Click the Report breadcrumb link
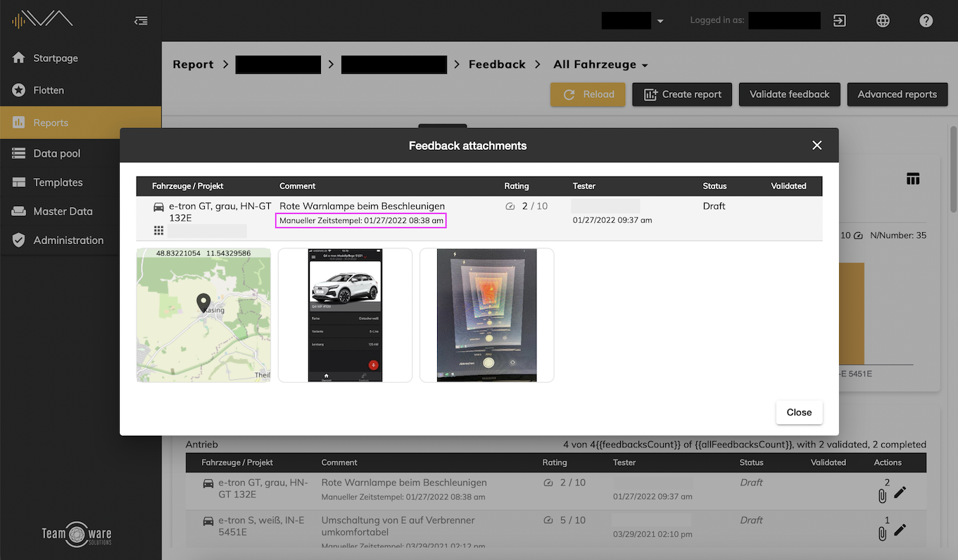The height and width of the screenshot is (560, 958). tap(193, 64)
